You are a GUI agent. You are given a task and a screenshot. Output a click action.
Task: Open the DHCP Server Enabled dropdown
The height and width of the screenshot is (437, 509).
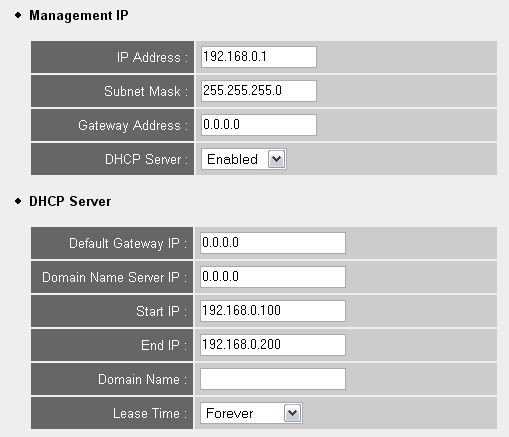point(244,159)
